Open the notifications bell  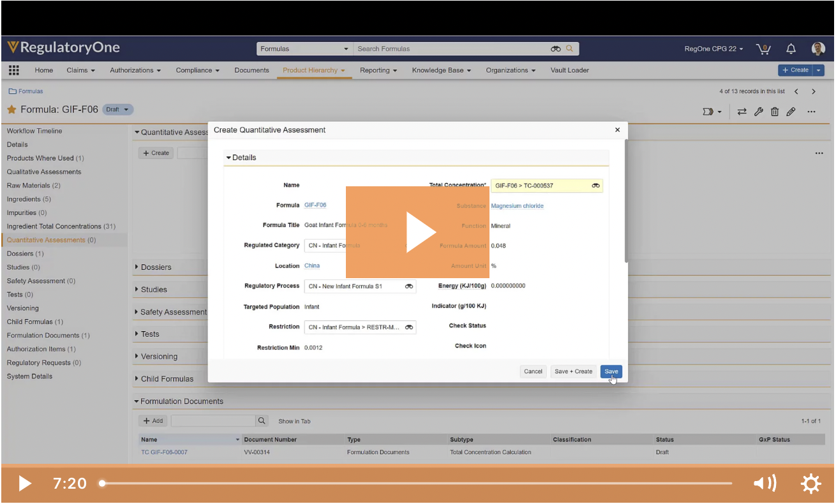coord(791,49)
